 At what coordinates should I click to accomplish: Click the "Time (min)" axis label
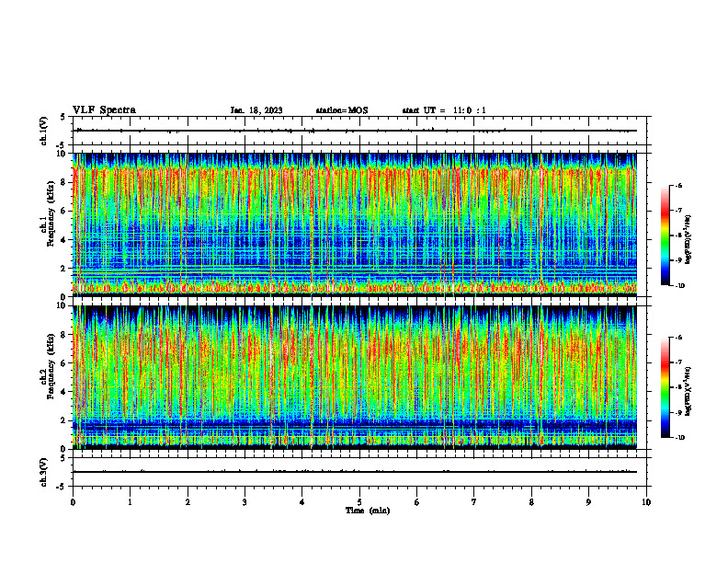coord(368,511)
